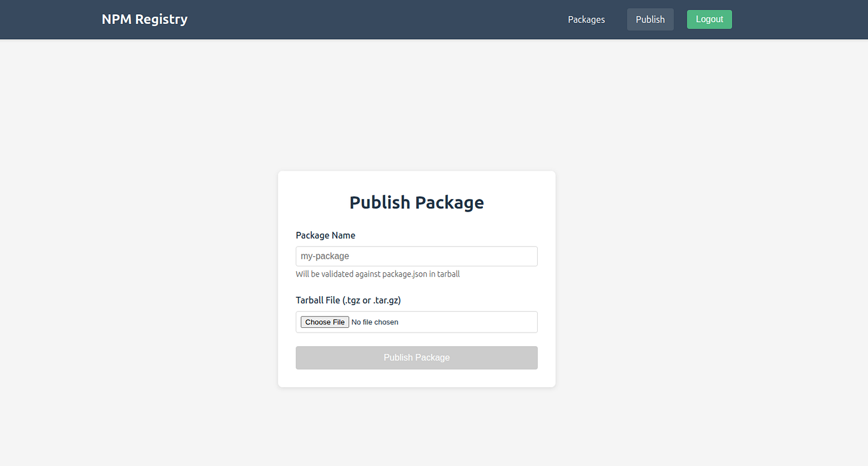
Task: Click the 'Publish Package' heading
Action: pos(417,202)
